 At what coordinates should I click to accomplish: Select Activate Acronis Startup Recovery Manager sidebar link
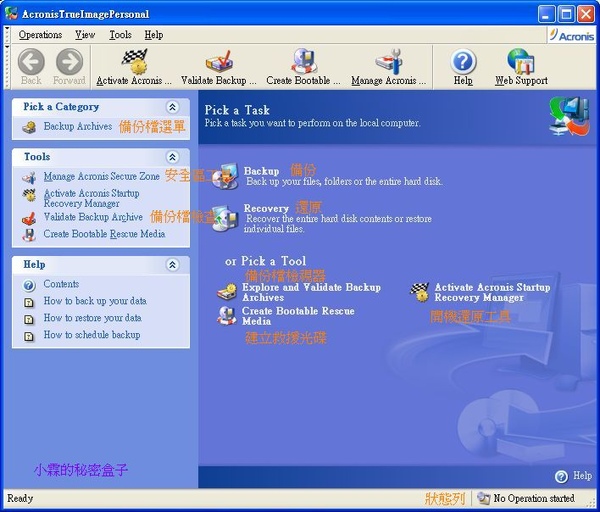[x=91, y=198]
